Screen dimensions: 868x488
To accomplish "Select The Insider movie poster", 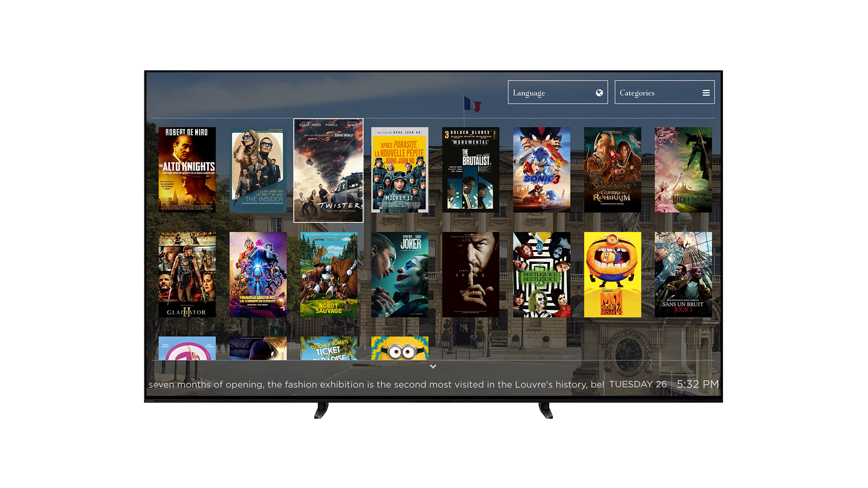I will [258, 170].
